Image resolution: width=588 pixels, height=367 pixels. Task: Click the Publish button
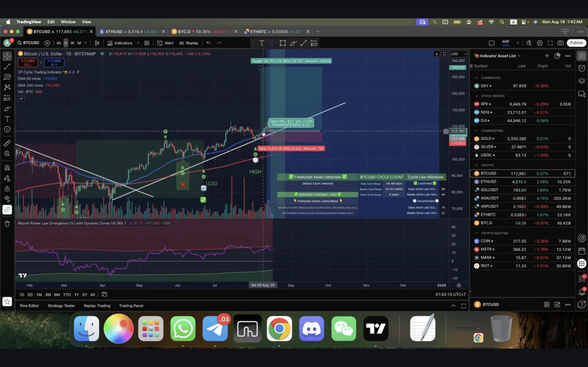pos(576,43)
